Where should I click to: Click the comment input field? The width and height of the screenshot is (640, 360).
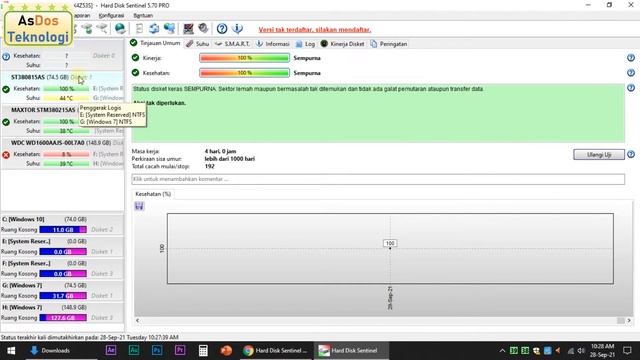378,179
